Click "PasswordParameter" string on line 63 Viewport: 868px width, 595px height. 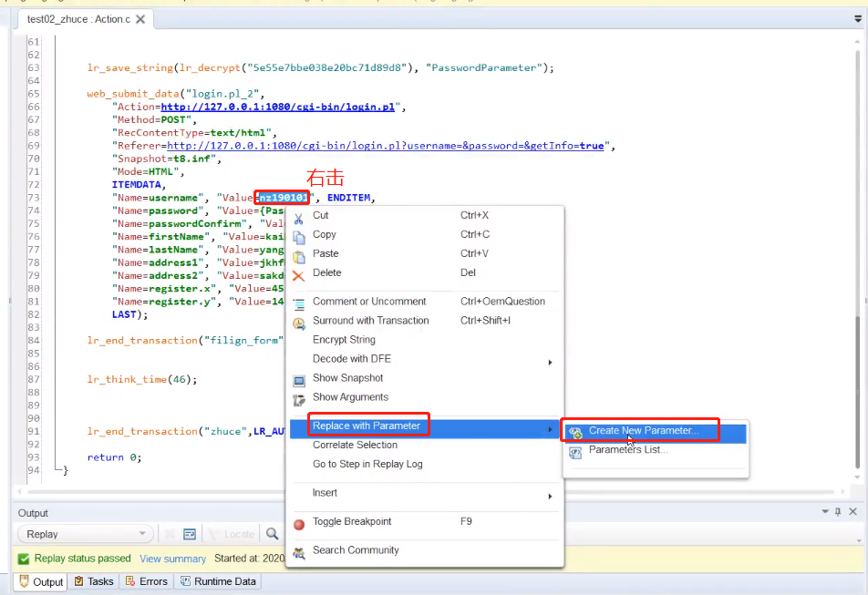pyautogui.click(x=484, y=67)
